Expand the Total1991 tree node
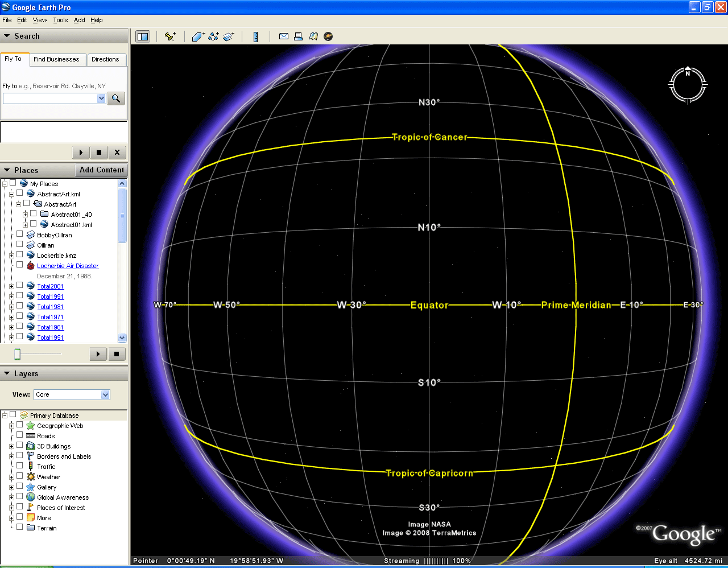The image size is (728, 568). [x=11, y=297]
